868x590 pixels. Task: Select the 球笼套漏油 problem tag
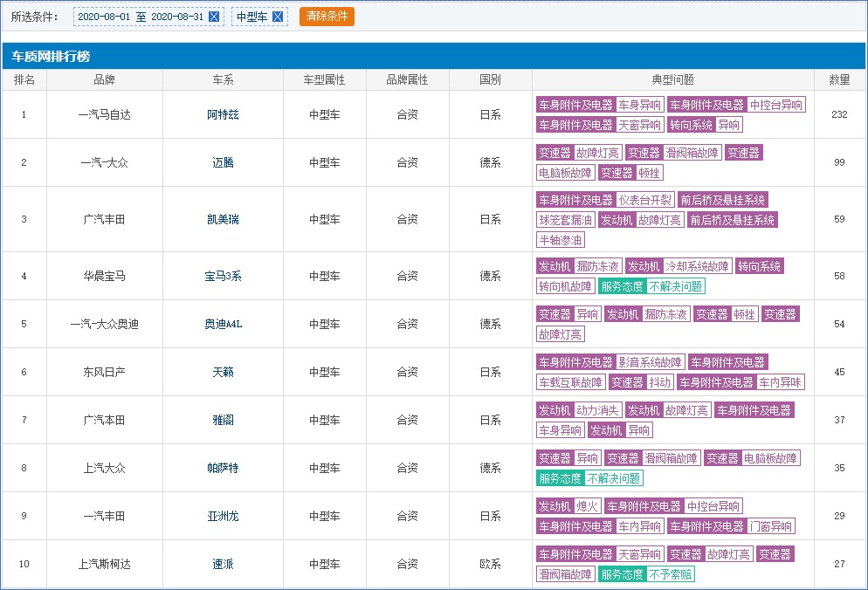(x=566, y=220)
